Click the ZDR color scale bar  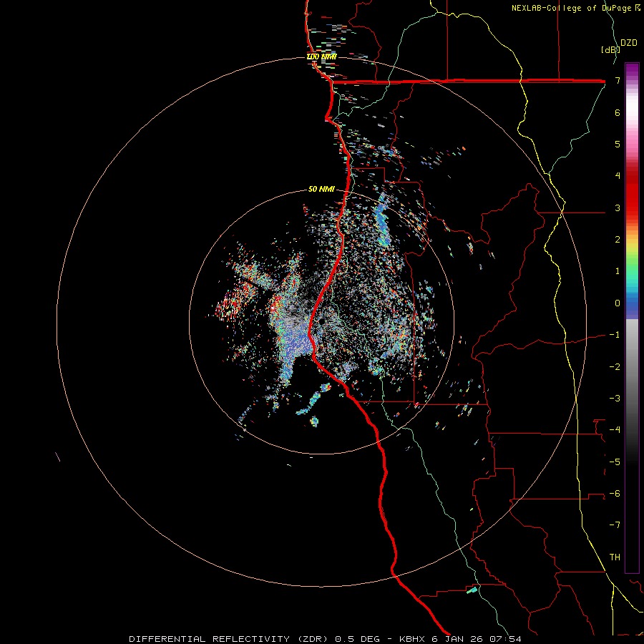point(632,318)
